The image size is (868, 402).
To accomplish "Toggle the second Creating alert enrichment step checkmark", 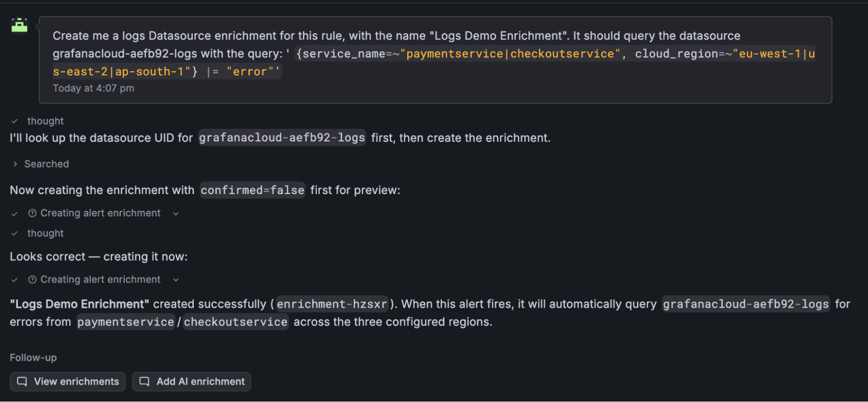I will pyautogui.click(x=15, y=280).
